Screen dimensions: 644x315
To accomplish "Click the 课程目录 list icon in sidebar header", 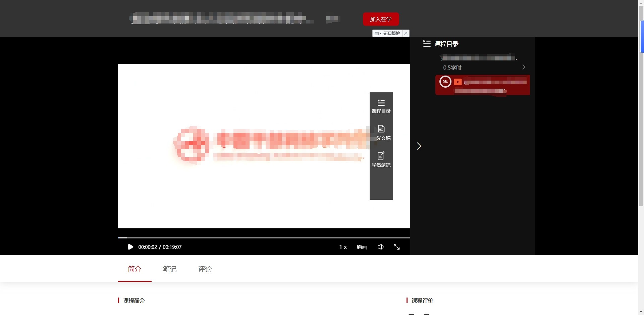I will 427,44.
